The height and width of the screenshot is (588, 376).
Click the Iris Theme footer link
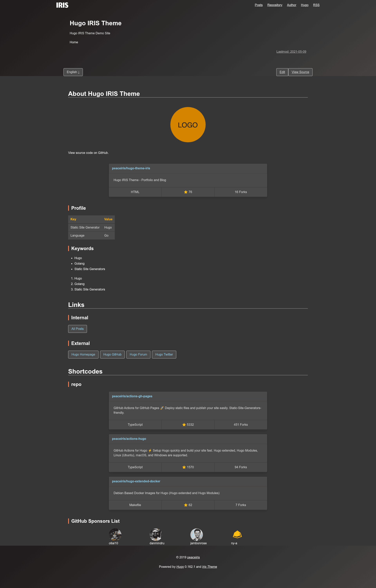point(210,567)
